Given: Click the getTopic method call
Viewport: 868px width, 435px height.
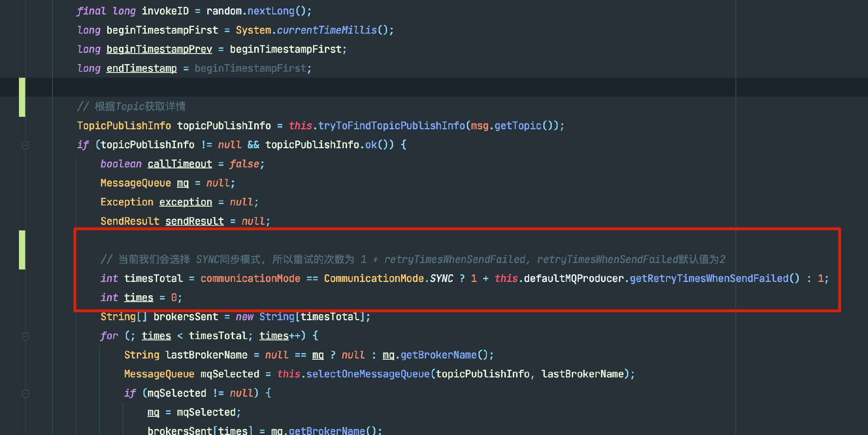Looking at the screenshot, I should pos(518,126).
